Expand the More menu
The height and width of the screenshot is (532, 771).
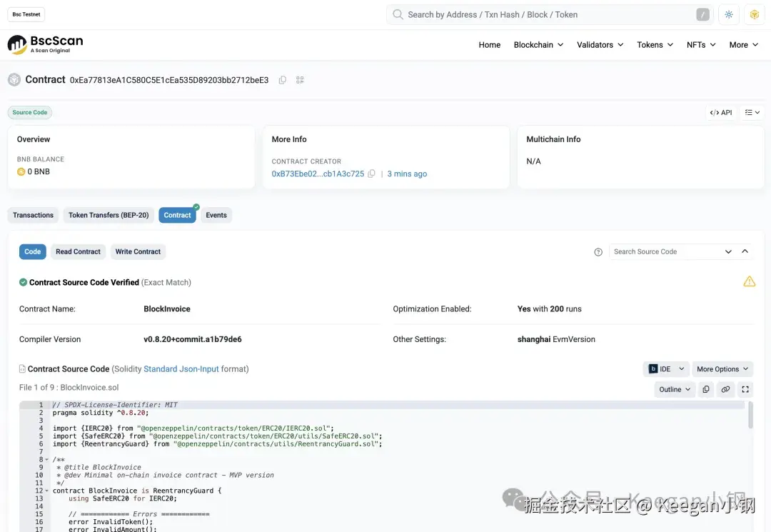pyautogui.click(x=743, y=45)
